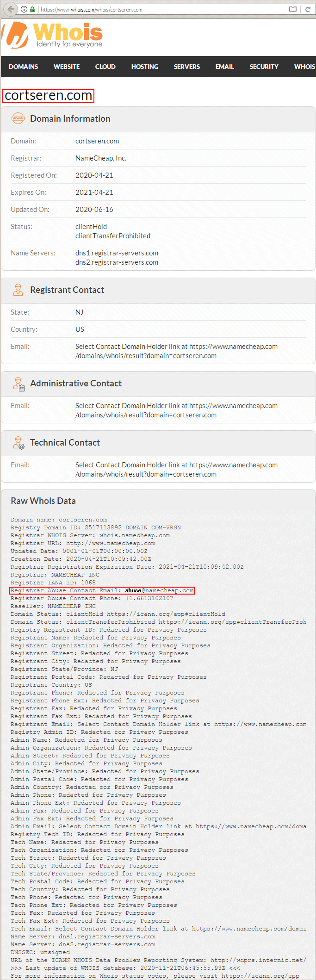Click the Registrant Contact person icon
The image size is (316, 980).
(x=18, y=290)
